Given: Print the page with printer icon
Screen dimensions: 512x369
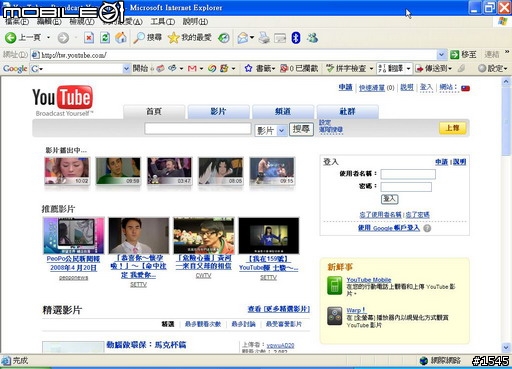Looking at the screenshot, I should [x=264, y=38].
